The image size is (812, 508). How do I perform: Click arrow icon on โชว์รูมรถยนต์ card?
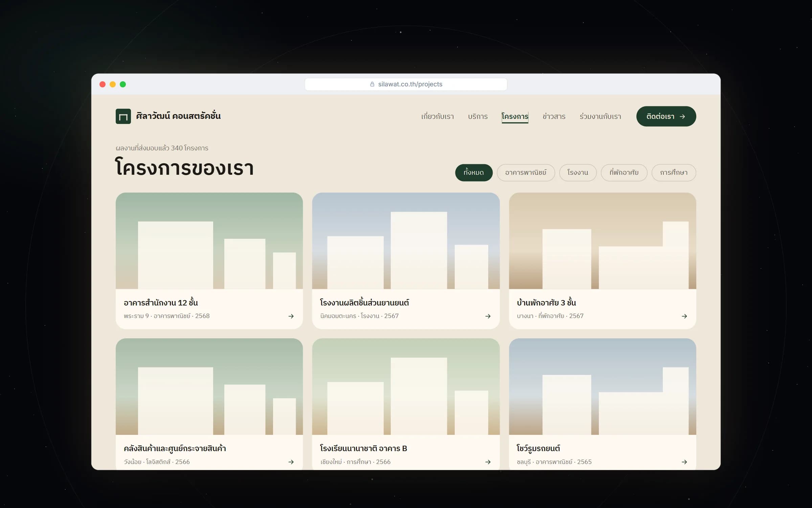pos(684,462)
